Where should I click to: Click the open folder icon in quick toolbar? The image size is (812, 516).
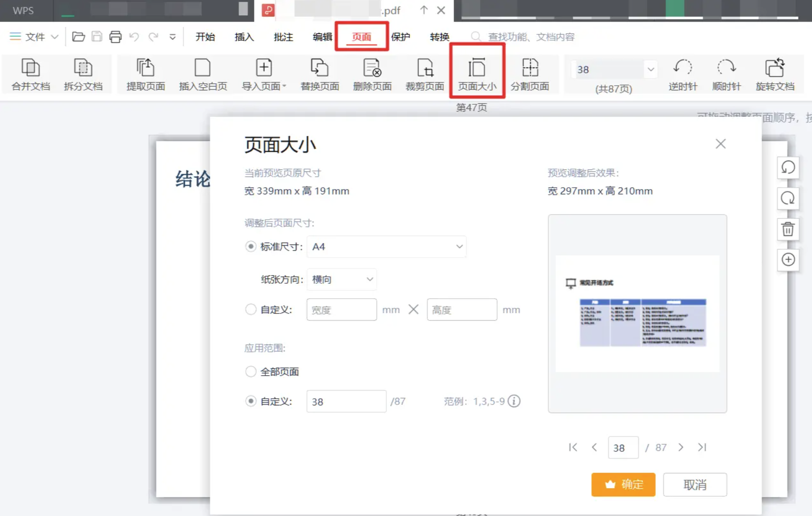point(78,37)
